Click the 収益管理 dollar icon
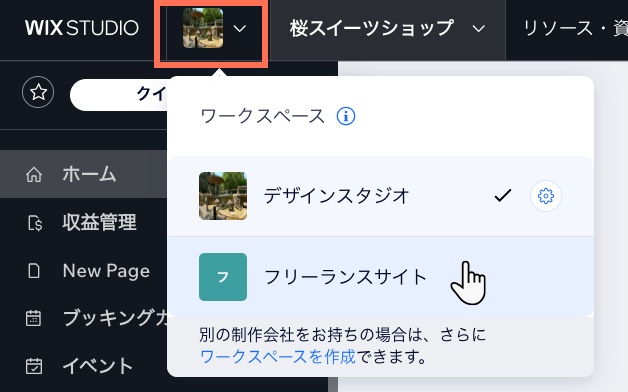The image size is (628, 392). coord(35,223)
